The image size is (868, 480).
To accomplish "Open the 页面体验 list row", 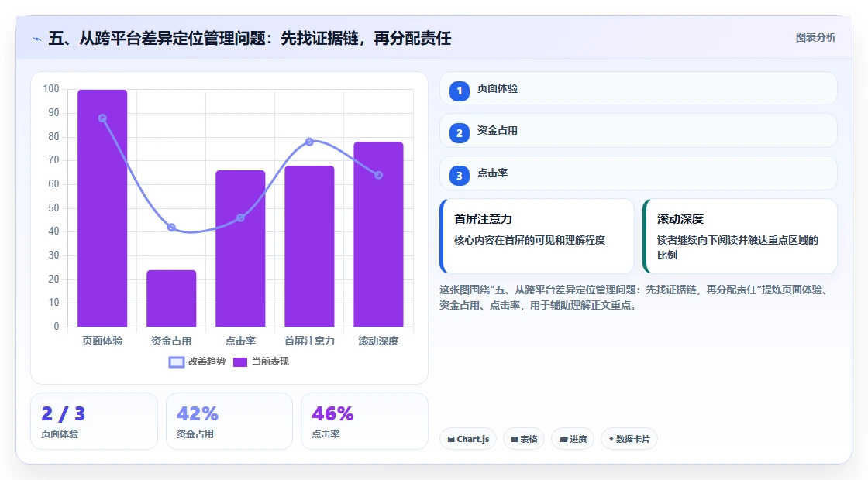I will coord(639,88).
